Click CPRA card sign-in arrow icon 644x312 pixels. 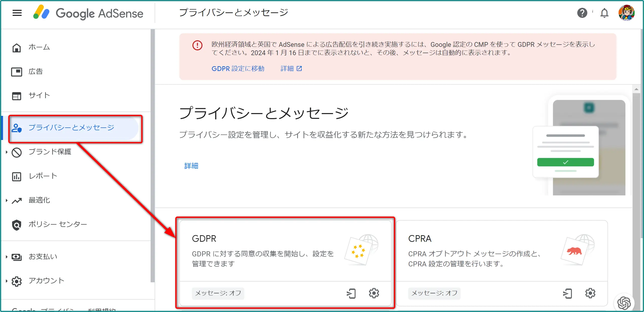point(567,293)
